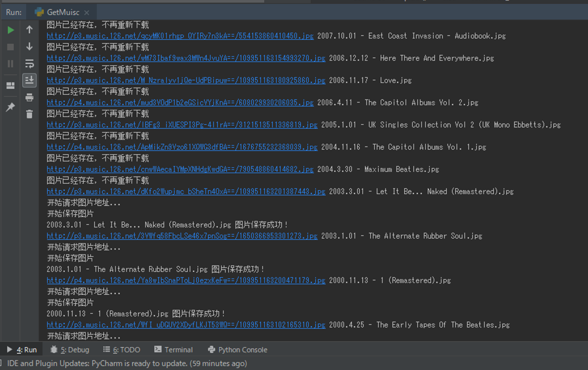Open The Capitol Albums Vol. 1 link
This screenshot has width=588, height=370.
(182, 147)
